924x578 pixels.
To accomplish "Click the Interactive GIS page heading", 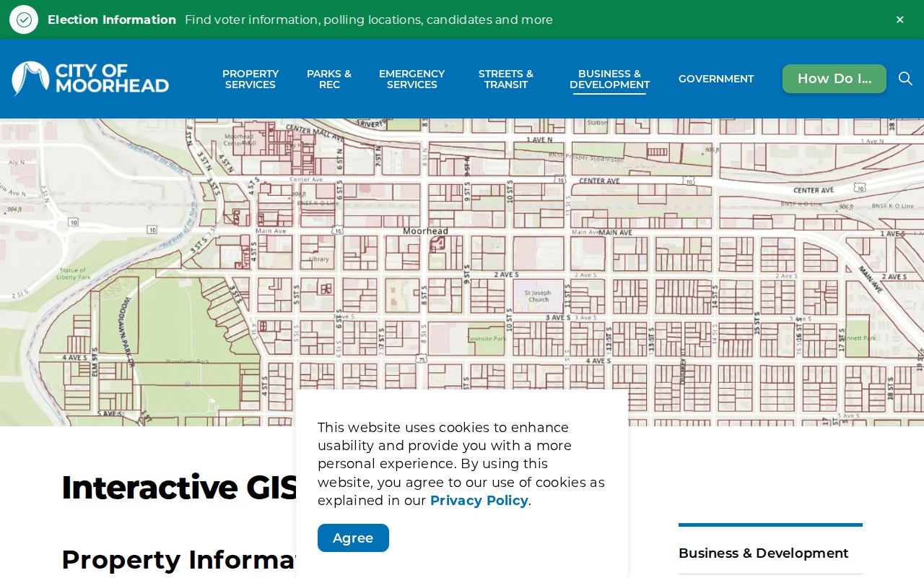I will pos(179,487).
